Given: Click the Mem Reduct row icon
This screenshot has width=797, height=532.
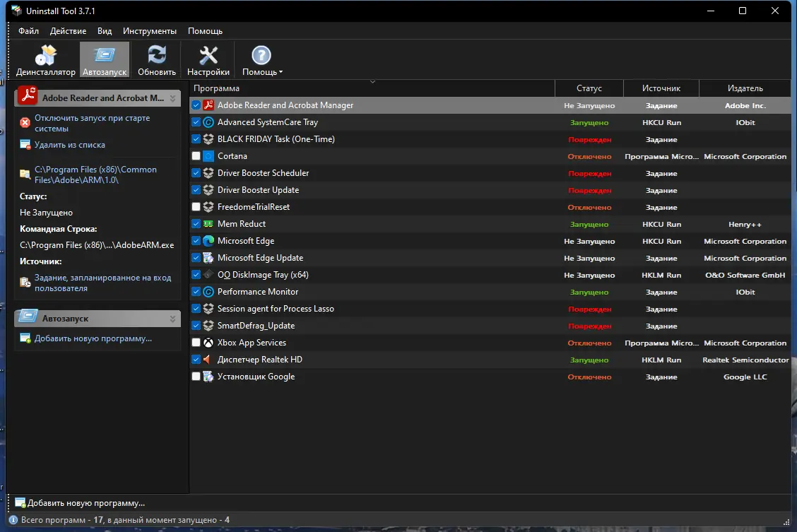Looking at the screenshot, I should point(208,224).
